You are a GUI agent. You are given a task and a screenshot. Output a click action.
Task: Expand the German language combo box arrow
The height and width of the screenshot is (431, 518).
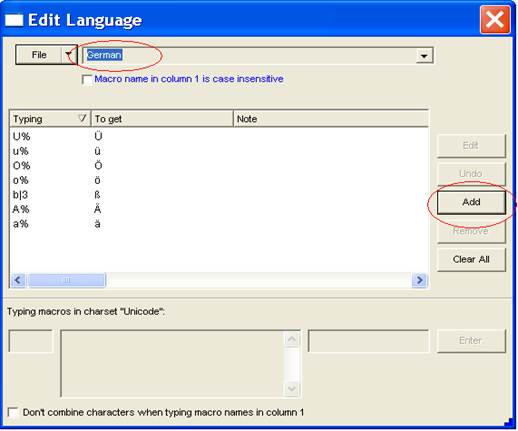[424, 55]
